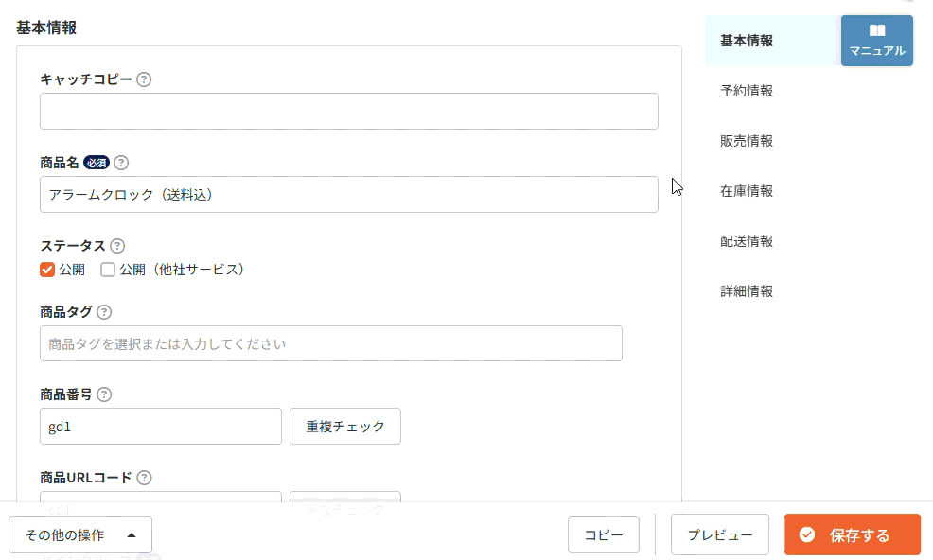Click help icon next to 商品タグ
Viewport: 933px width, 560px height.
[x=104, y=312]
